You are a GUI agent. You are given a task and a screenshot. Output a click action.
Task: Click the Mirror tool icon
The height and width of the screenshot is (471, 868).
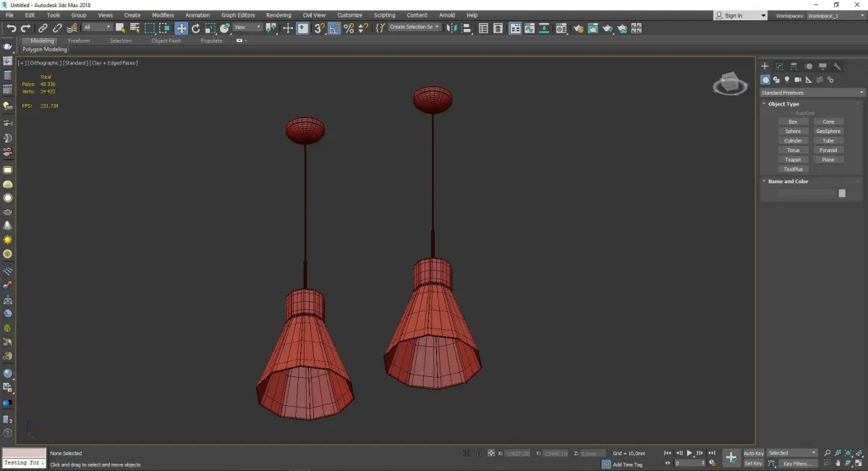coord(452,28)
